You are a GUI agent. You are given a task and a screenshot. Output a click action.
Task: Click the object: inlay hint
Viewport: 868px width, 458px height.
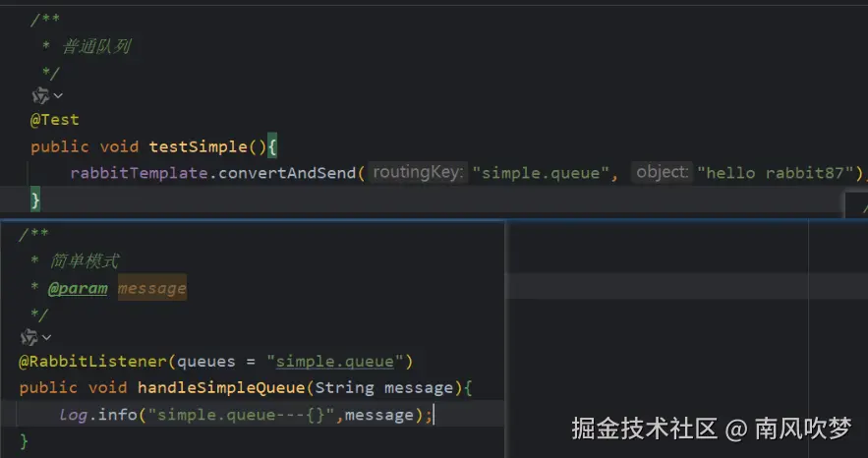(x=663, y=173)
